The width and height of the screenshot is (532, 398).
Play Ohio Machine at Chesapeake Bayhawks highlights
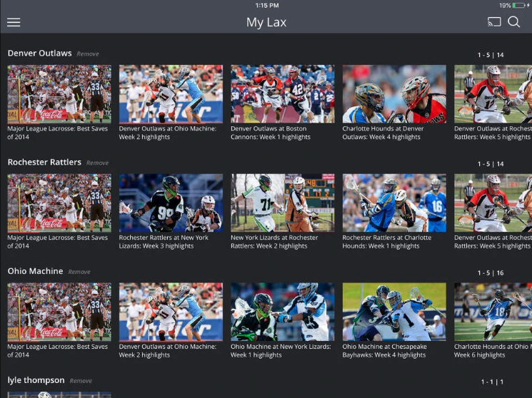[394, 312]
